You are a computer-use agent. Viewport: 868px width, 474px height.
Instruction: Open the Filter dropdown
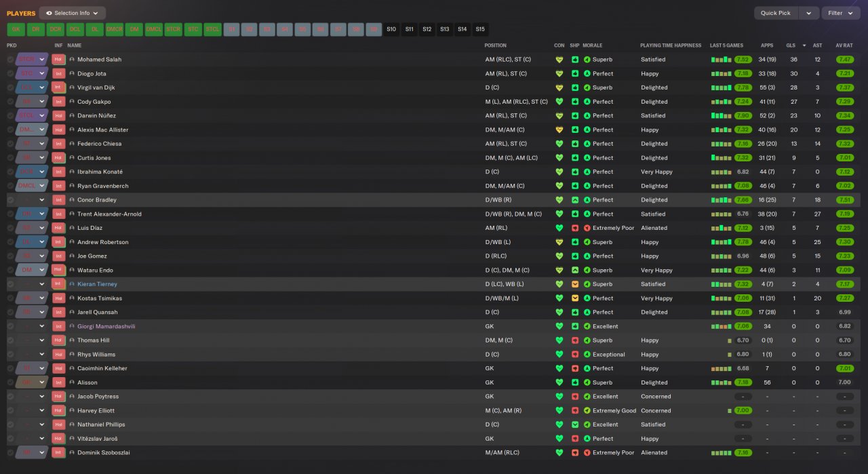click(x=840, y=13)
